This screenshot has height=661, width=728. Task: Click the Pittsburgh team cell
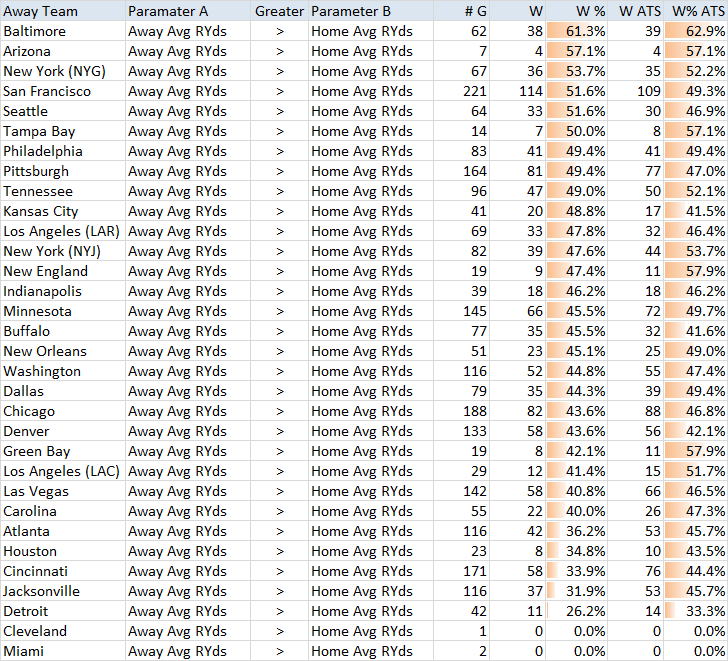click(x=63, y=171)
